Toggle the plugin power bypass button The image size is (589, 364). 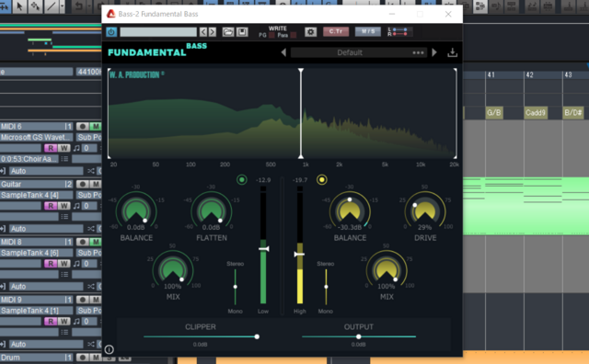coord(111,32)
